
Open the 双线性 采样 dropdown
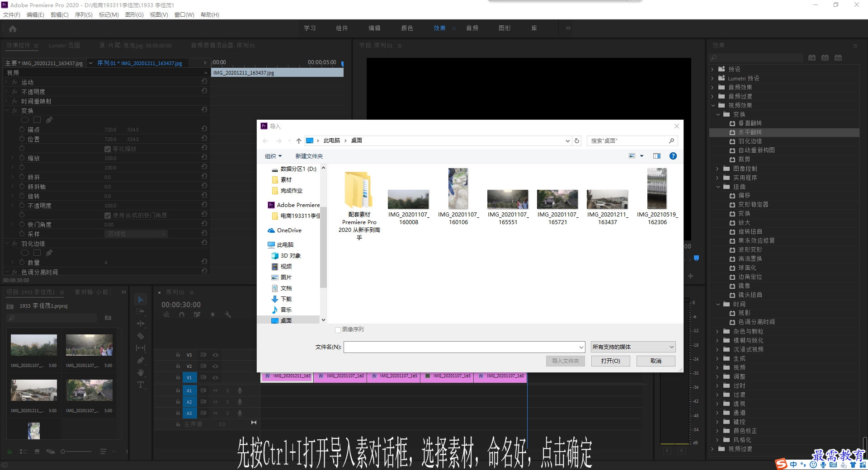point(137,234)
